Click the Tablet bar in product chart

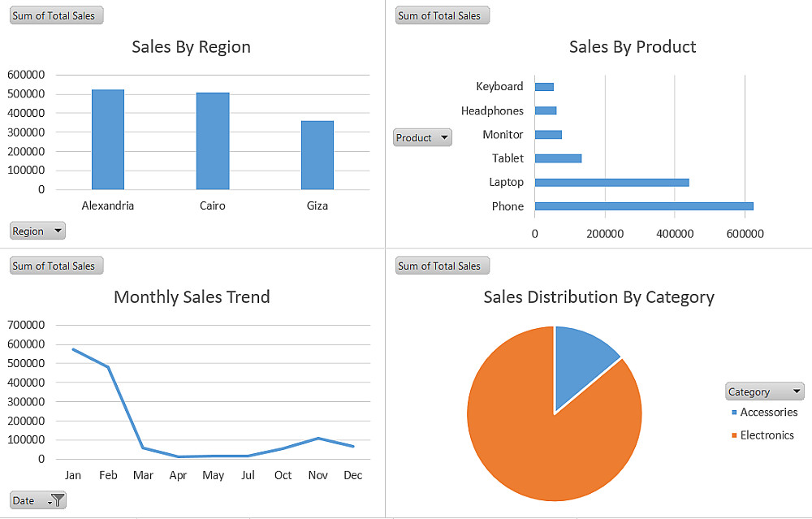pyautogui.click(x=559, y=158)
